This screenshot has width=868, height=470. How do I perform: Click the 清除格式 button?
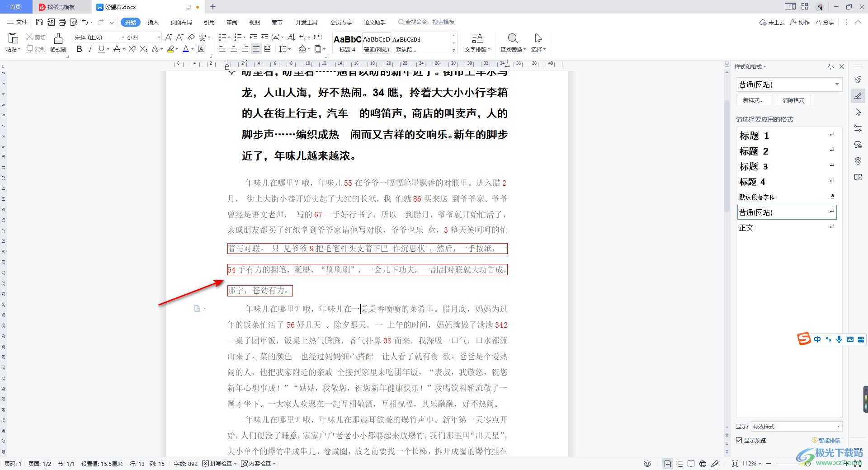(793, 100)
